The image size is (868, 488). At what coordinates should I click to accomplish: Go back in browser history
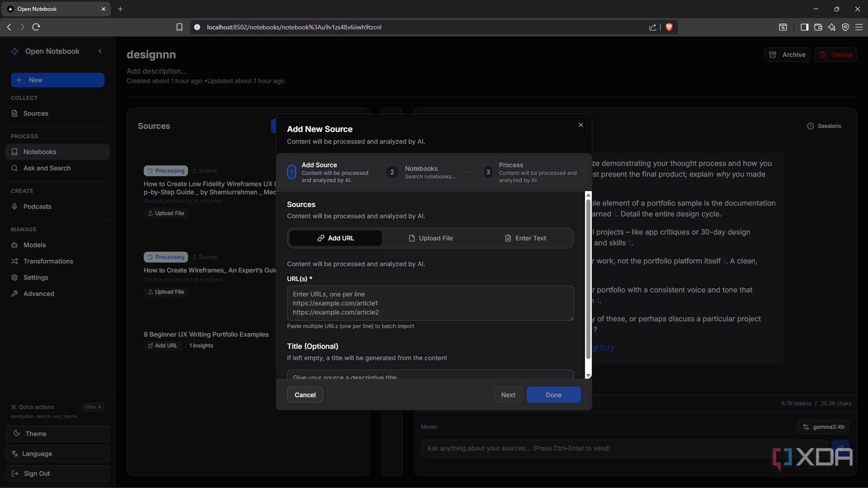(x=9, y=27)
